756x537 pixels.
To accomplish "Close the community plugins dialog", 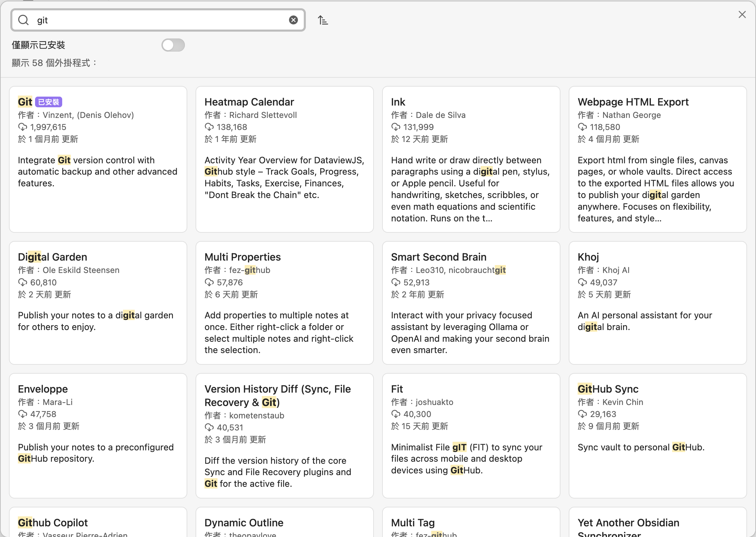I will pos(742,14).
